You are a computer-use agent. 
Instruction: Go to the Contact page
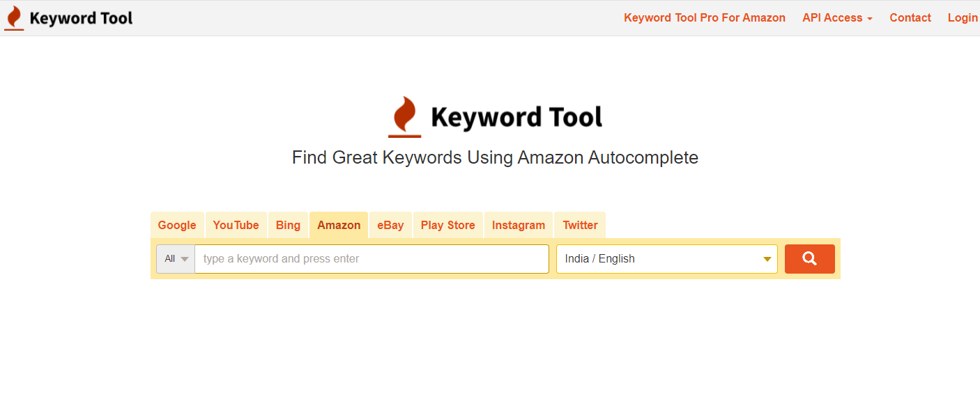(910, 18)
